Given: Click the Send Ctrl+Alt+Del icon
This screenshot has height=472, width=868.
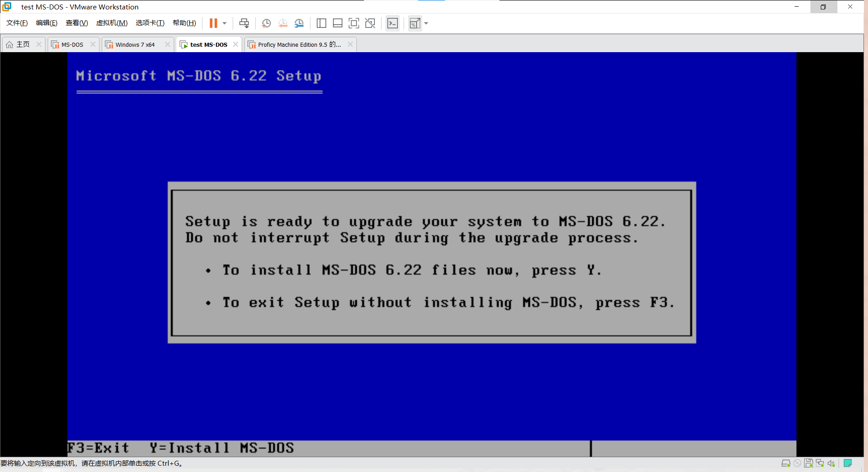Looking at the screenshot, I should pyautogui.click(x=244, y=23).
